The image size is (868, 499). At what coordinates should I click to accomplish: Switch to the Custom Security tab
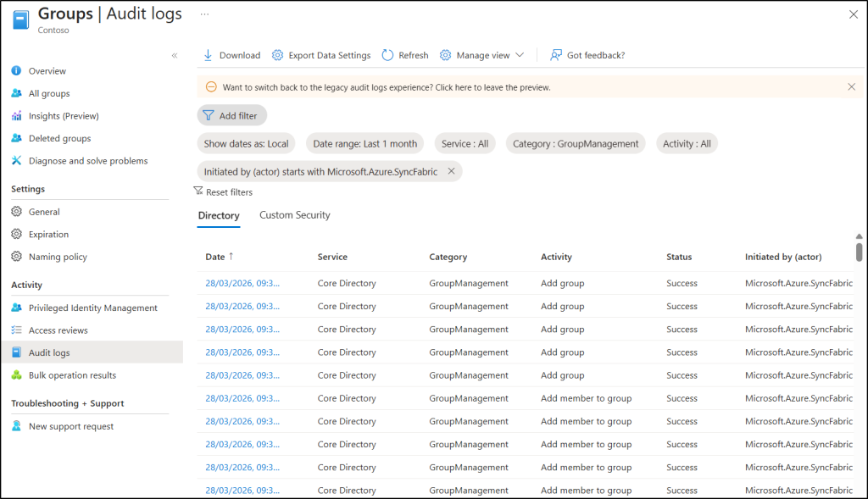click(x=294, y=215)
